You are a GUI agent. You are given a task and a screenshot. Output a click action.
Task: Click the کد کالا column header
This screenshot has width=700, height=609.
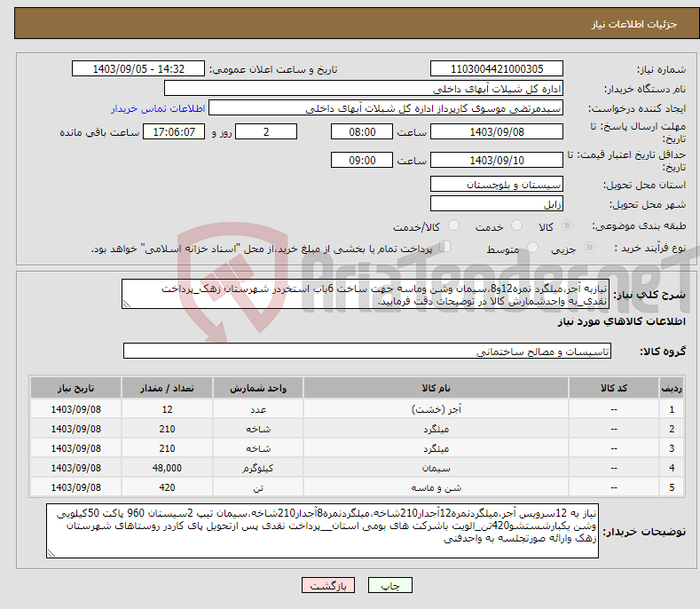pos(614,388)
